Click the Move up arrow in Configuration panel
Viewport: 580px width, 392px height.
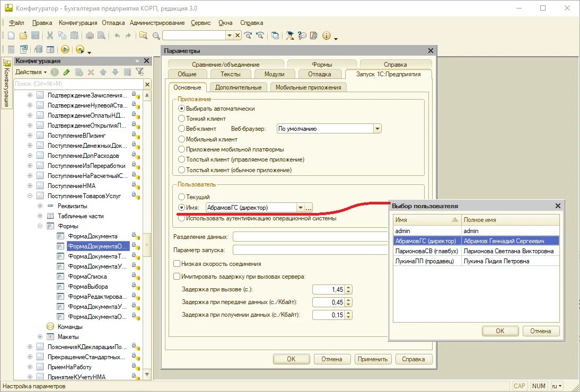click(103, 72)
